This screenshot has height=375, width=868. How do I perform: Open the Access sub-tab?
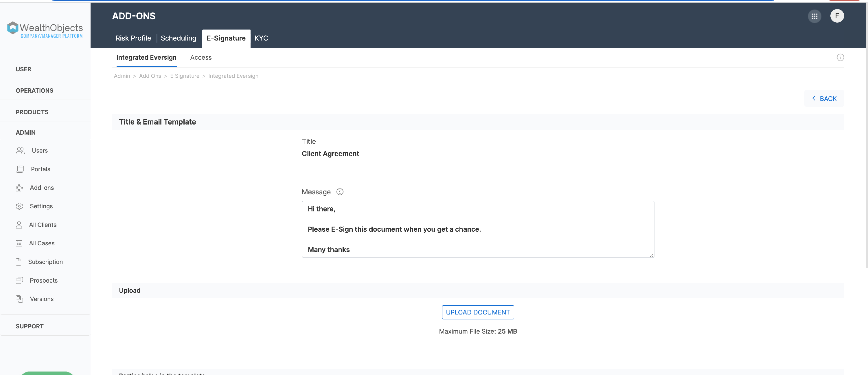(201, 58)
